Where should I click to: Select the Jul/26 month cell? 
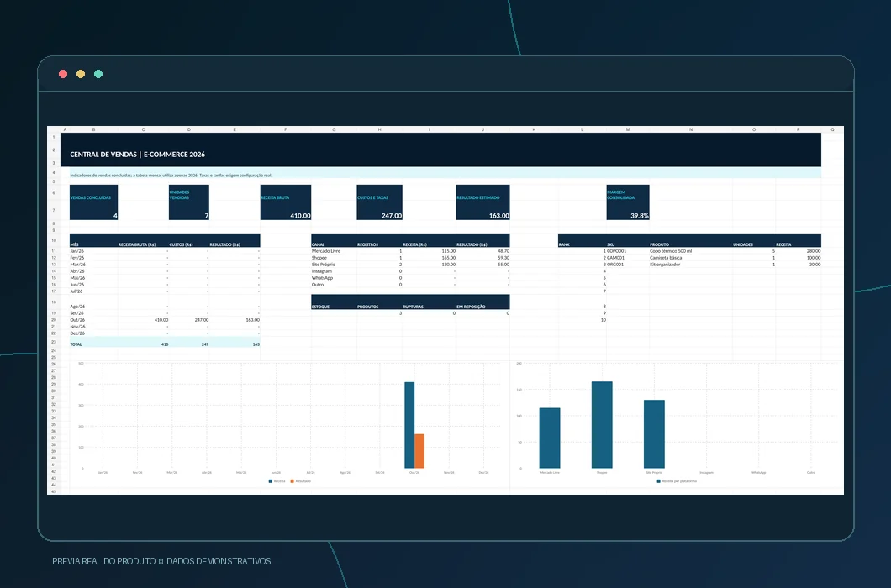pos(76,291)
